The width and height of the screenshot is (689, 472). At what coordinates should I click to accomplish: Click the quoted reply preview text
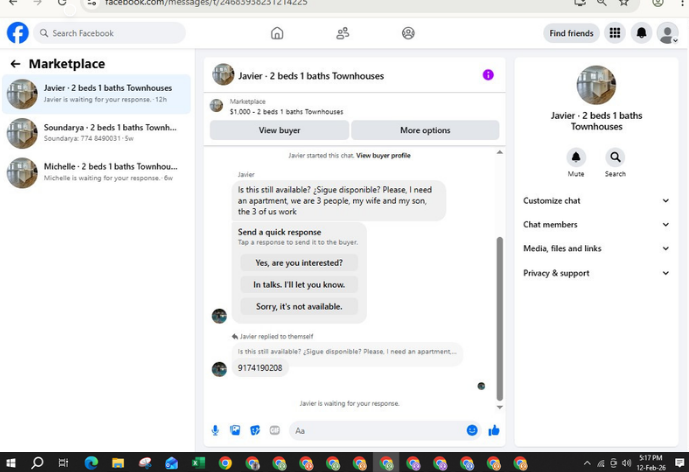347,352
